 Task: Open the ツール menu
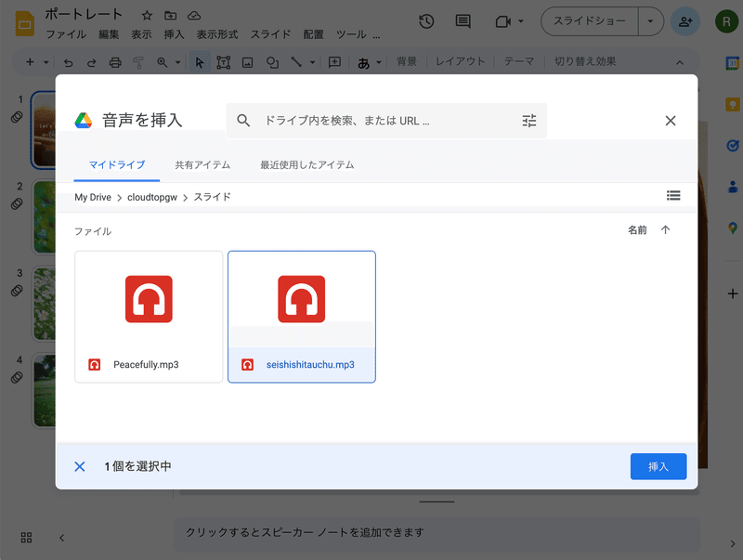[351, 34]
